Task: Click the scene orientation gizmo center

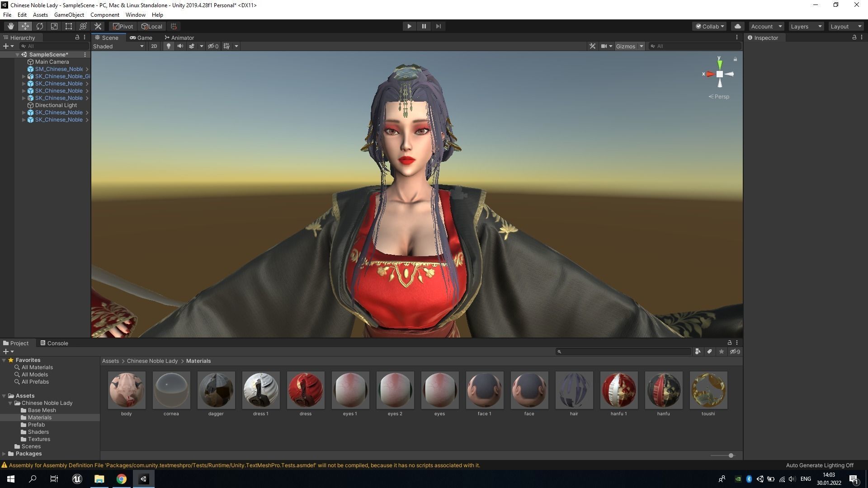Action: click(x=719, y=74)
